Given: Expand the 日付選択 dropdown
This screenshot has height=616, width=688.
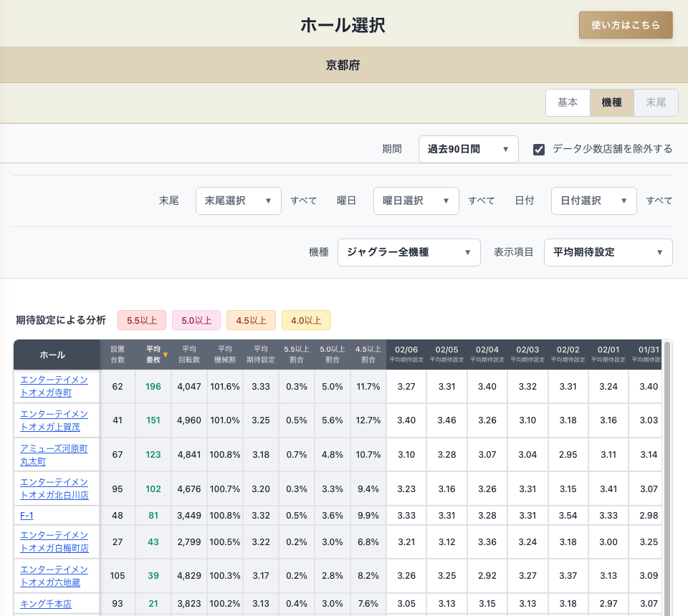Looking at the screenshot, I should 593,201.
